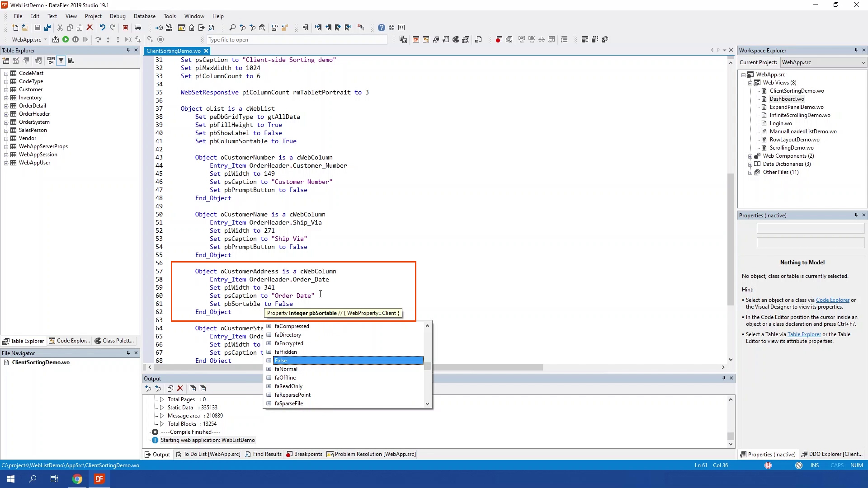868x488 pixels.
Task: Click the Find magnifier toolbar icon
Action: pos(232,28)
